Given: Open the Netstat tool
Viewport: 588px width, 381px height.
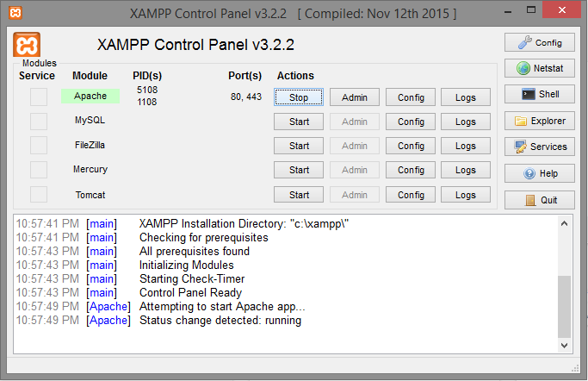Looking at the screenshot, I should (x=540, y=68).
